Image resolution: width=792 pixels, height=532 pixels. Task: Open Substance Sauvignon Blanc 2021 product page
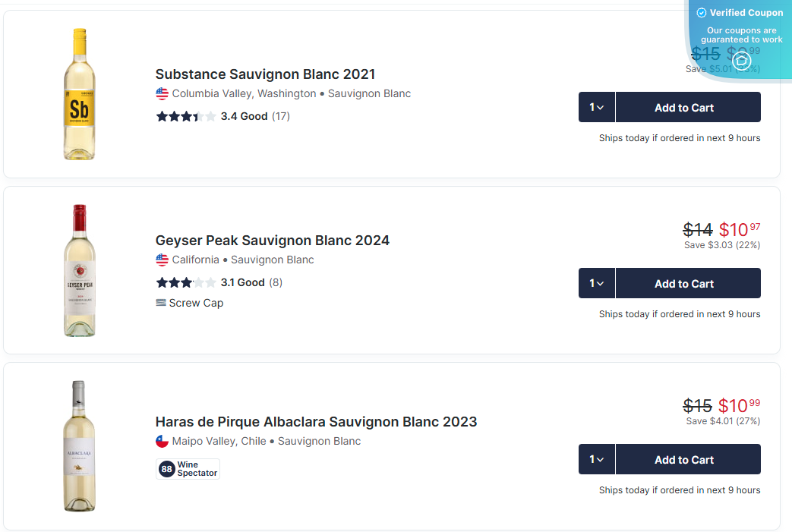coord(265,74)
